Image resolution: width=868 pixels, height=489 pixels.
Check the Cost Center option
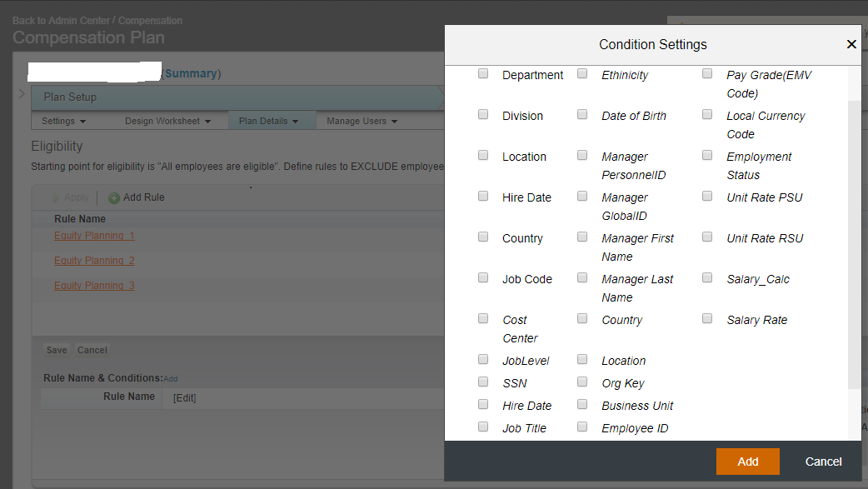coord(483,318)
